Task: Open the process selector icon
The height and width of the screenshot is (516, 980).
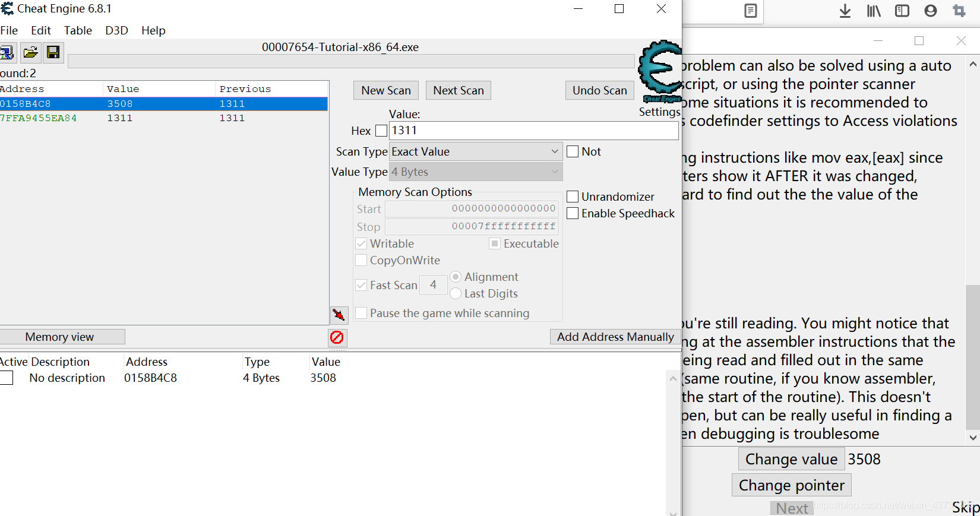Action: pos(7,53)
